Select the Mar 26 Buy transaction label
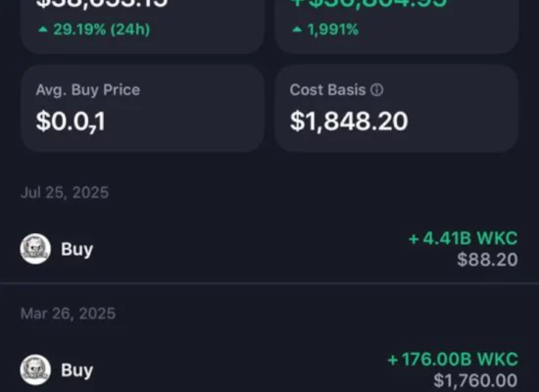This screenshot has width=539, height=392. [77, 370]
